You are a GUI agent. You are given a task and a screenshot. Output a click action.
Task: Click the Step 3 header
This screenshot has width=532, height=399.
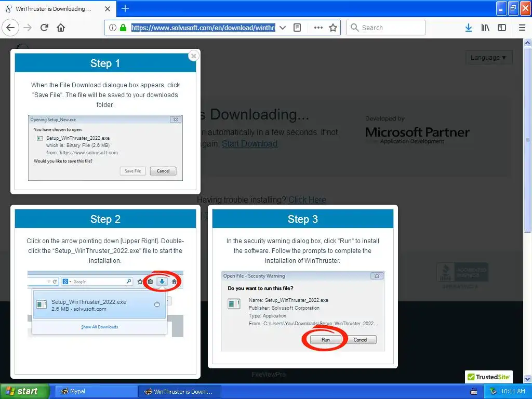tap(303, 219)
